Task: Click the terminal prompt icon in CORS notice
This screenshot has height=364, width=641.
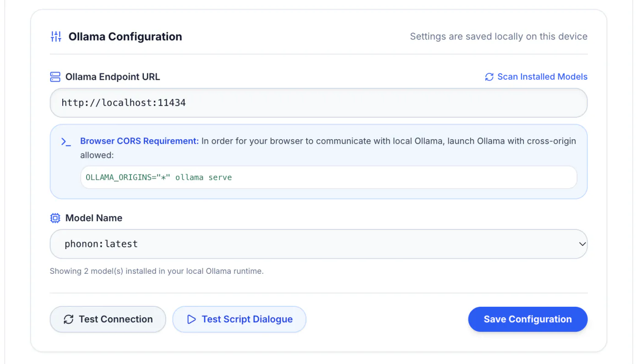Action: (66, 142)
